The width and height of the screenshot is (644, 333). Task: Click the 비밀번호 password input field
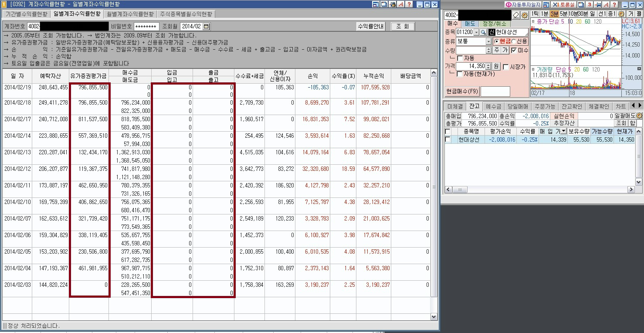[x=146, y=27]
